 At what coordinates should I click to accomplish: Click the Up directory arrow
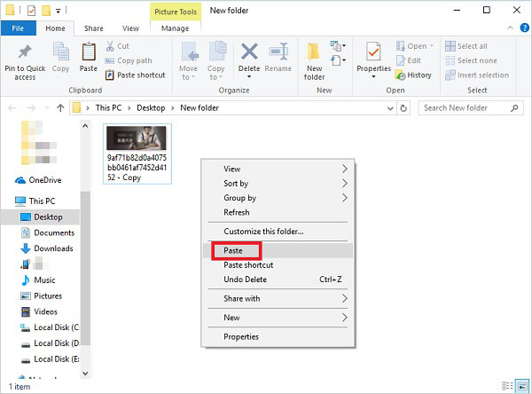61,108
